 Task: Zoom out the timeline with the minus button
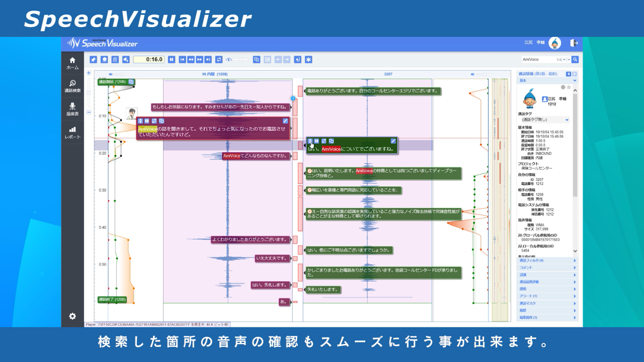point(89,112)
